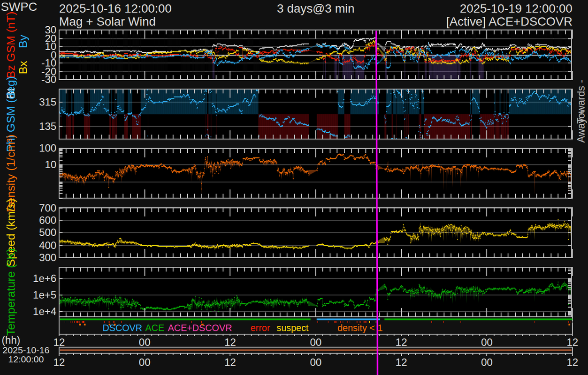Click the magnetic field Bz/By/Bx plot panel
This screenshot has width=588, height=375.
pos(315,55)
